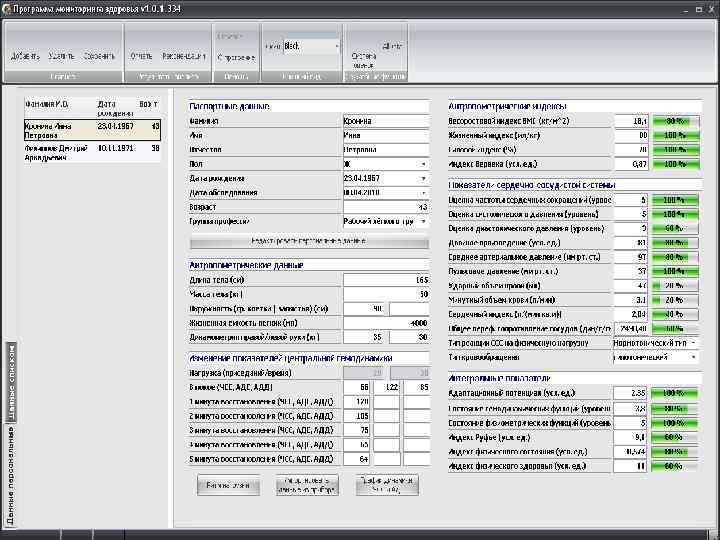
Task: Expand the Группа профессии combo box
Action: (x=422, y=220)
